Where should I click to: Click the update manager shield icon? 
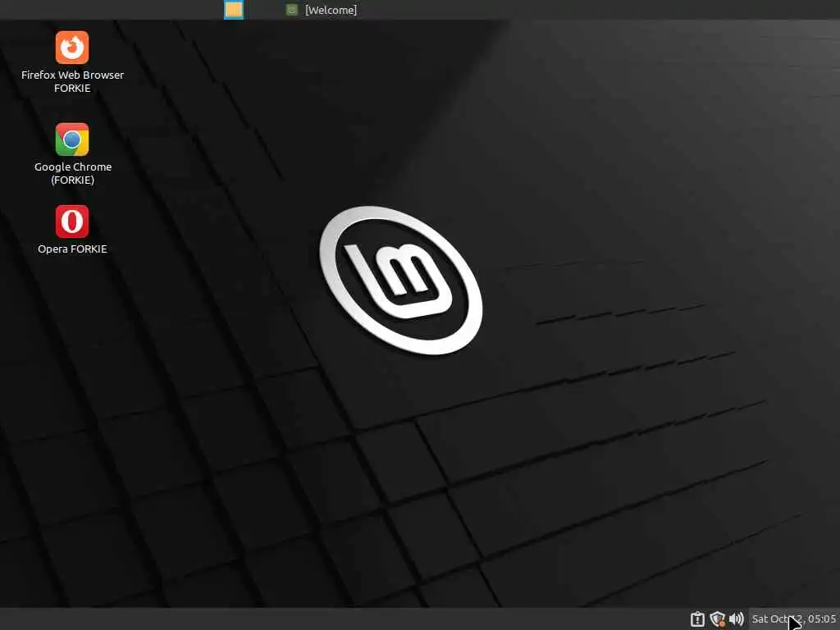pyautogui.click(x=717, y=619)
